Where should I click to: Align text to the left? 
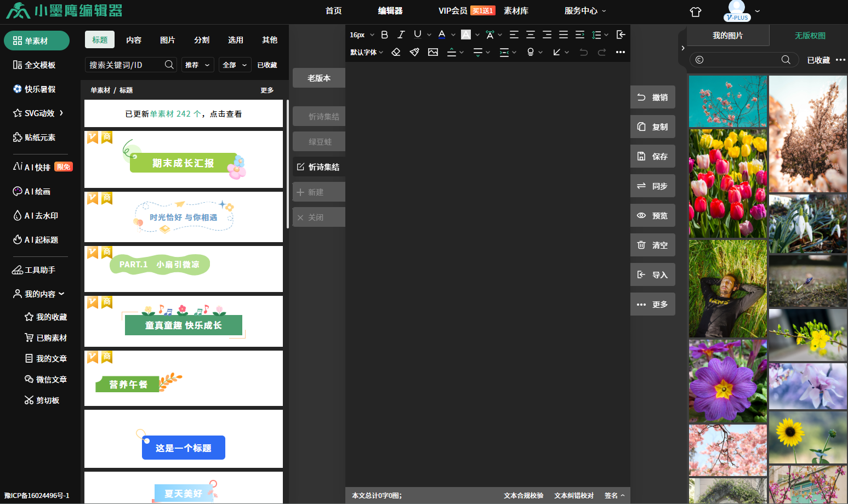click(514, 35)
